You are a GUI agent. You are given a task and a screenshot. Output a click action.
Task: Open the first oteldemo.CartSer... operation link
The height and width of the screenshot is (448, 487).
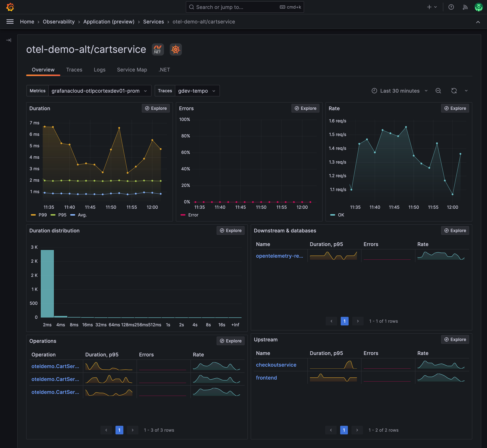tap(55, 366)
